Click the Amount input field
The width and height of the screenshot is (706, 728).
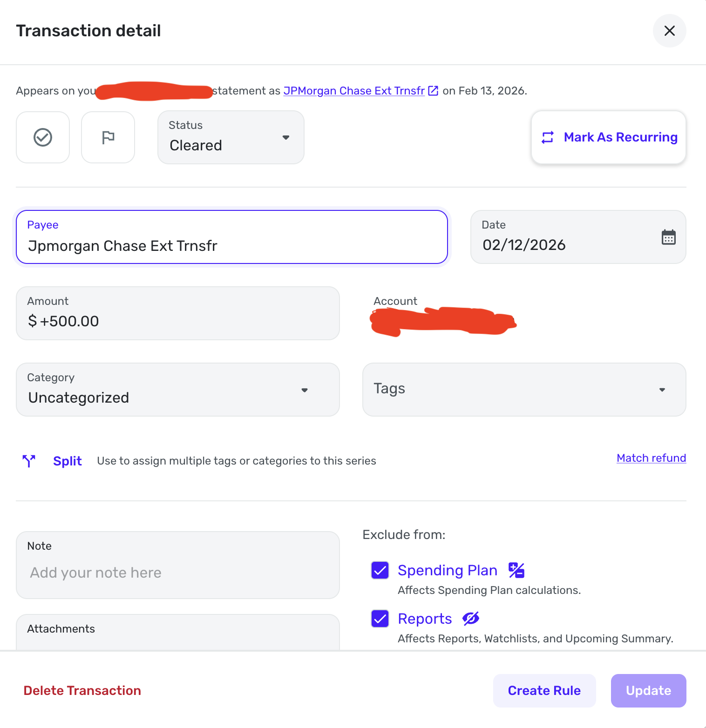click(x=177, y=321)
